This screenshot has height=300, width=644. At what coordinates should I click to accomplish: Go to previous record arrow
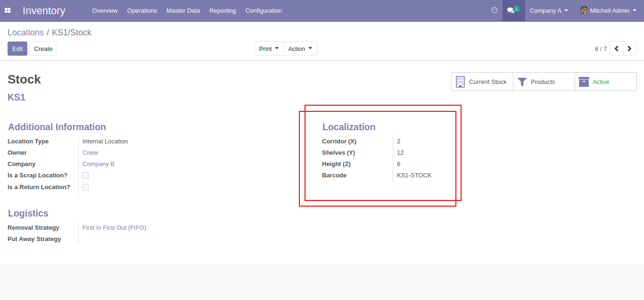[x=616, y=49]
